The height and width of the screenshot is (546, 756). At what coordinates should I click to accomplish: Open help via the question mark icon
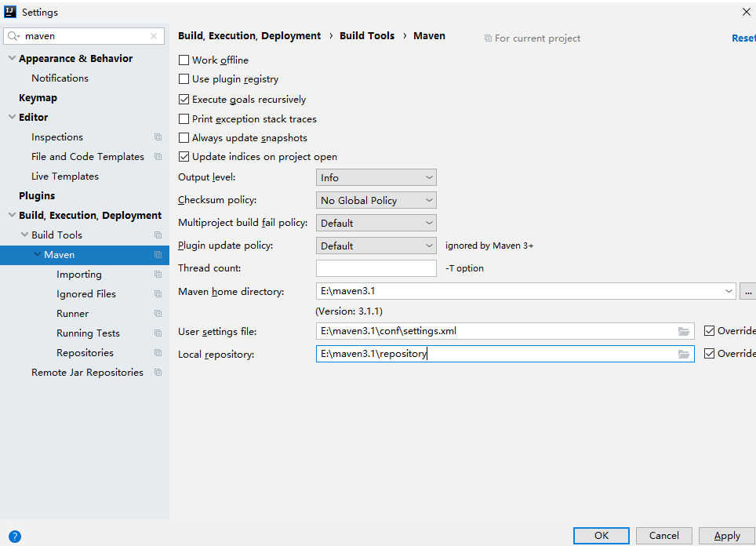point(15,537)
